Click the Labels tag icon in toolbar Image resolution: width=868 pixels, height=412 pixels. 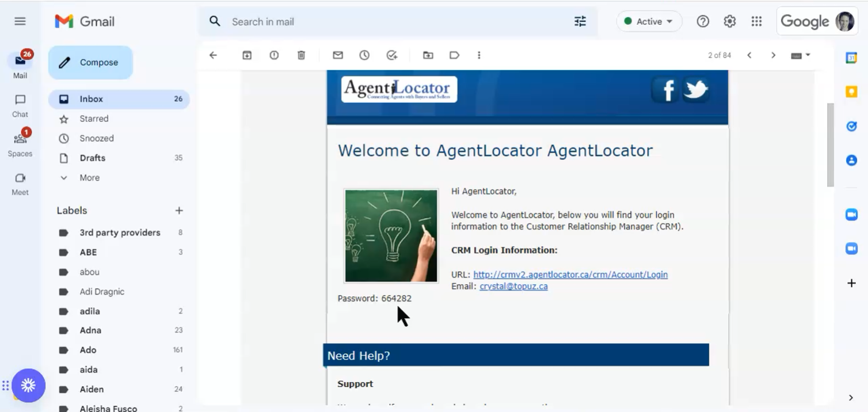tap(454, 55)
